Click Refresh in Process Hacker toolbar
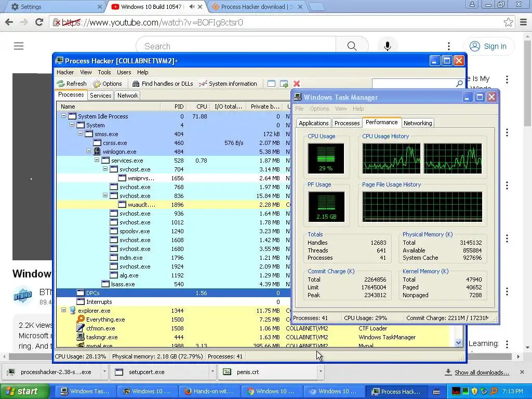The width and height of the screenshot is (532, 399). 72,84
